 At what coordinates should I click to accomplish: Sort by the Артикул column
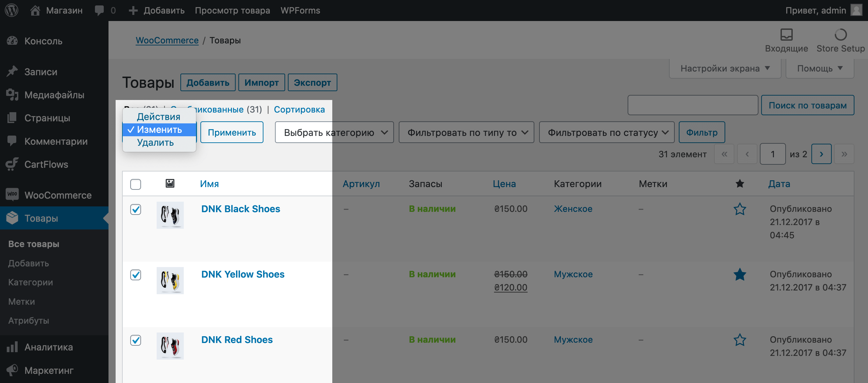tap(361, 184)
